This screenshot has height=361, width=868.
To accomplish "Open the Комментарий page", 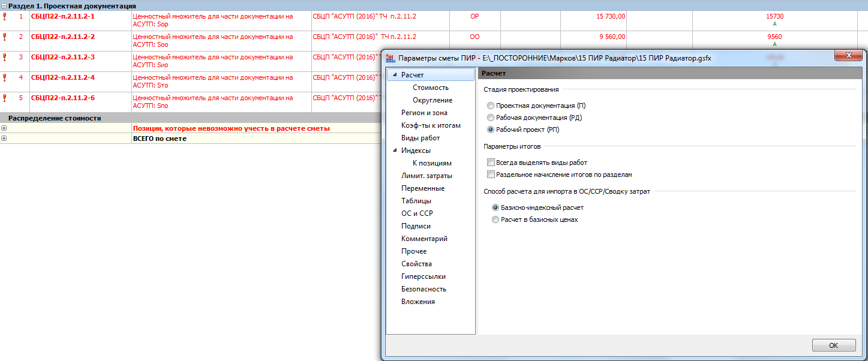I will click(424, 239).
